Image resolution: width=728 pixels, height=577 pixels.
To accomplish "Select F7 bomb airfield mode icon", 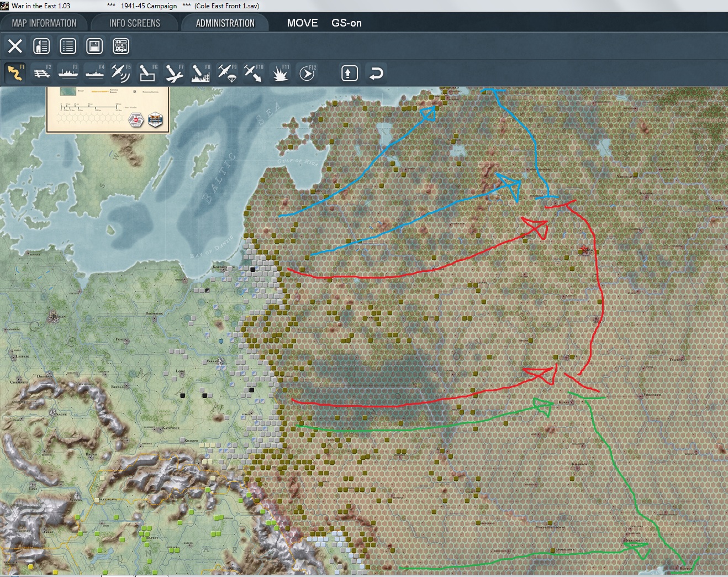I will coord(175,73).
